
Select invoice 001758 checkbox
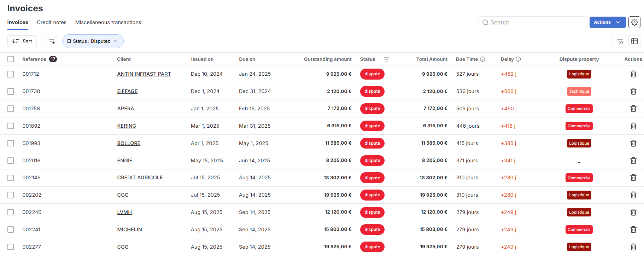(11, 109)
